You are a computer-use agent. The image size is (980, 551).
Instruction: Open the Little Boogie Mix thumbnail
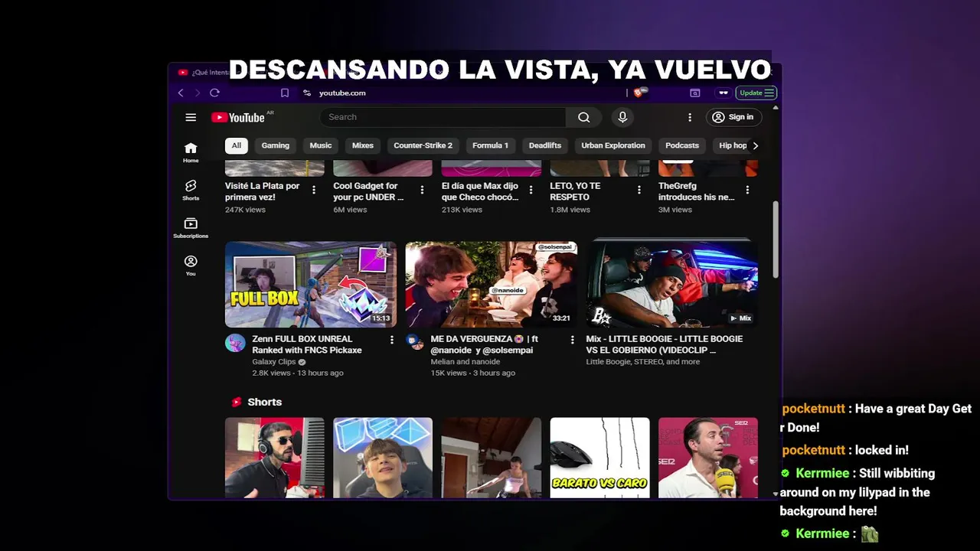pyautogui.click(x=672, y=284)
